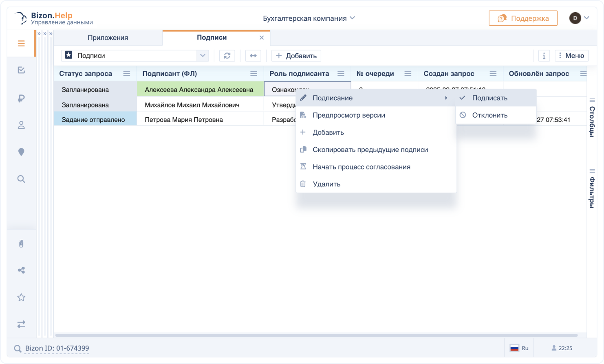Click the Поддержка button
Screen dimensions: 604x364
[x=523, y=18]
